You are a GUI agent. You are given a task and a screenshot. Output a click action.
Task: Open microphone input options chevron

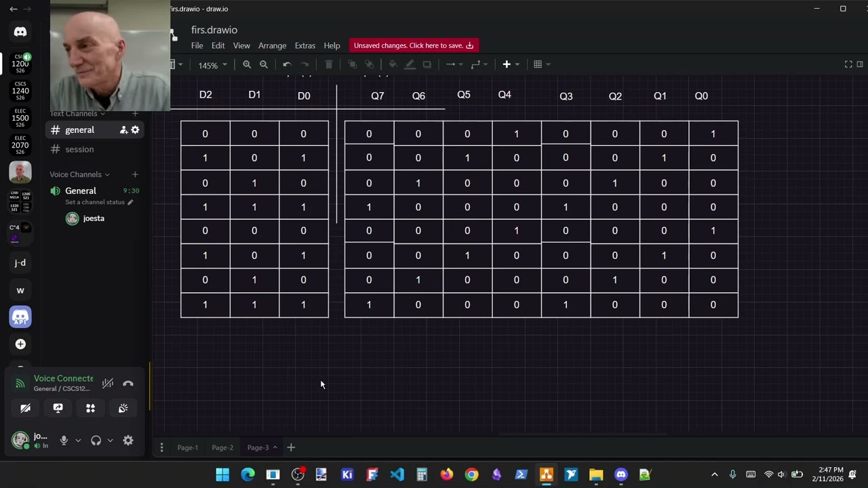click(78, 441)
